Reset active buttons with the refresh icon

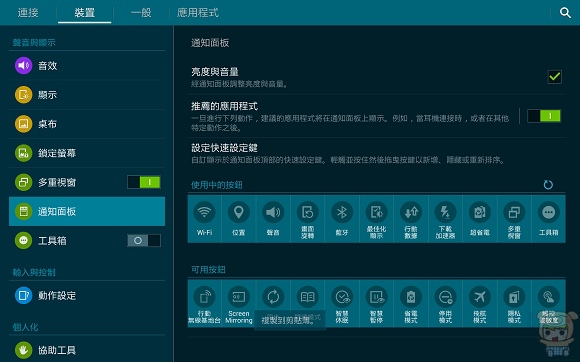tap(548, 185)
